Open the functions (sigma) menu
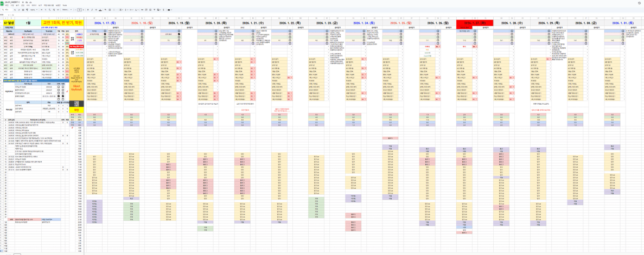The image size is (644, 255). pyautogui.click(x=163, y=10)
